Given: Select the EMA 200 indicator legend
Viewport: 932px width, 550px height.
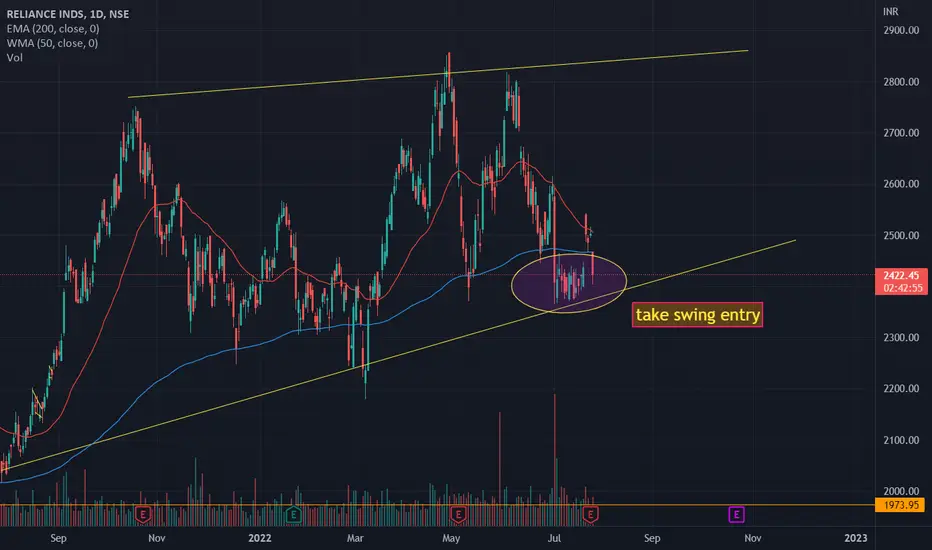Looking at the screenshot, I should pyautogui.click(x=53, y=29).
